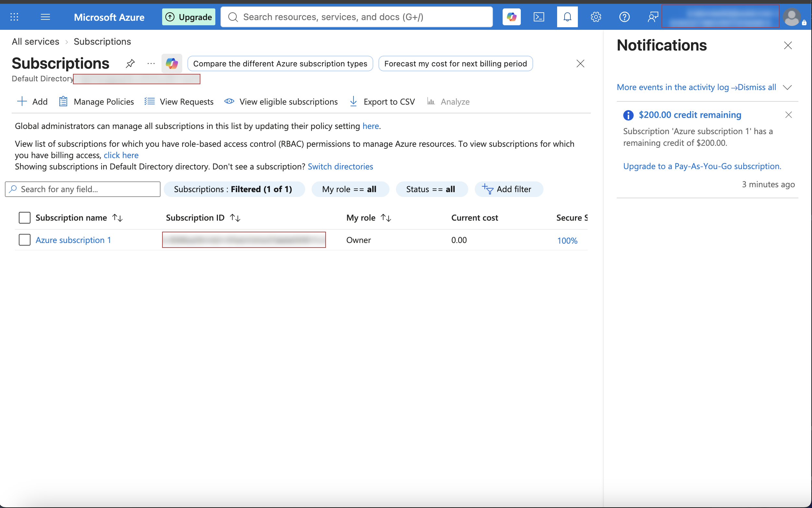
Task: Toggle the notifications bell
Action: (x=567, y=17)
